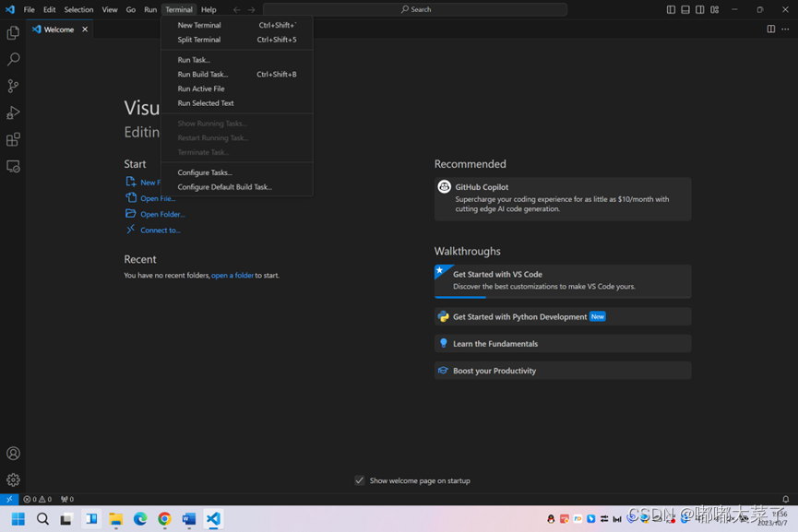Open Customize Layout icon

click(715, 9)
